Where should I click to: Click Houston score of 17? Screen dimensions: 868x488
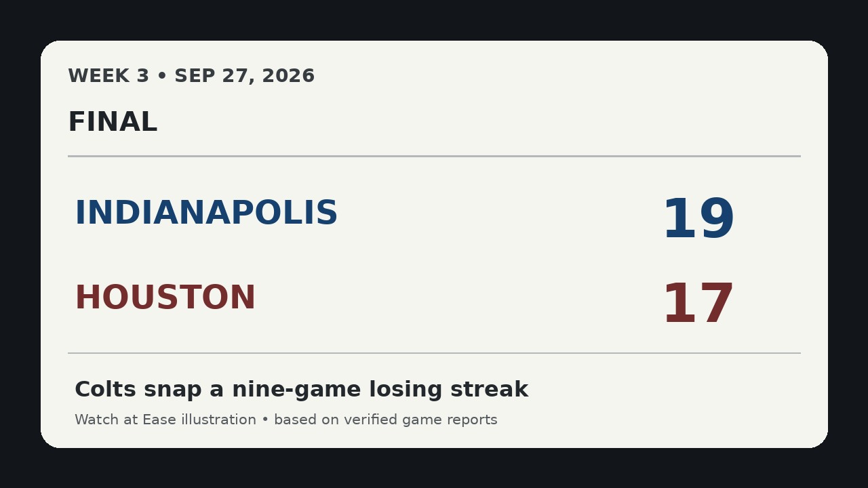click(698, 305)
